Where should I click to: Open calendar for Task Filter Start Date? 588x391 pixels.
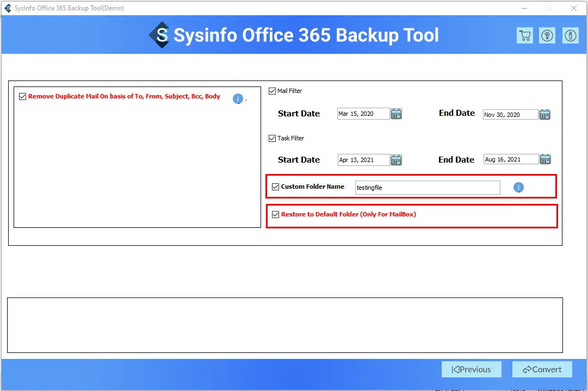(396, 160)
